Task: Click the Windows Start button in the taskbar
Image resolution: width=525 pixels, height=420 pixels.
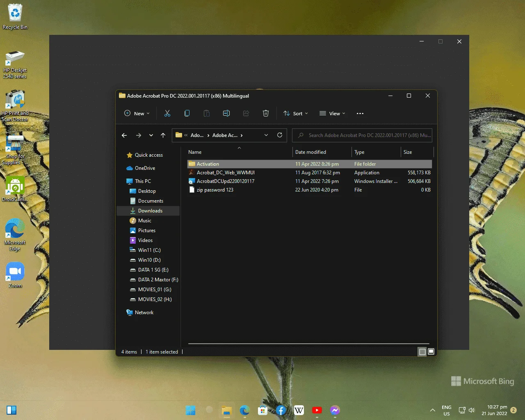Action: [191, 410]
